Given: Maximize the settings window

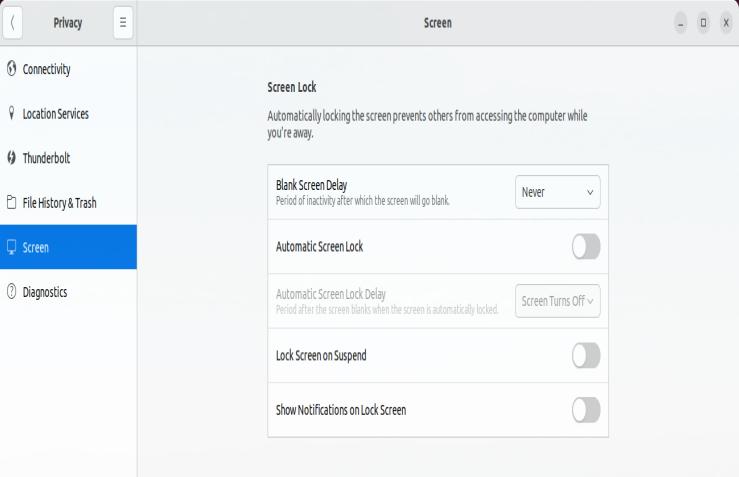Looking at the screenshot, I should 703,23.
